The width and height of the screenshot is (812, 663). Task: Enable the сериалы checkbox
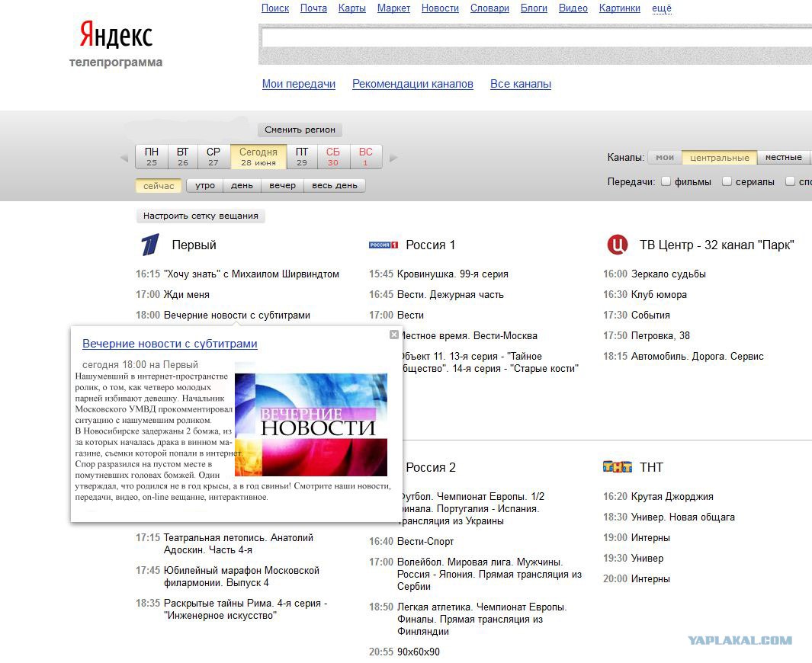pos(727,181)
